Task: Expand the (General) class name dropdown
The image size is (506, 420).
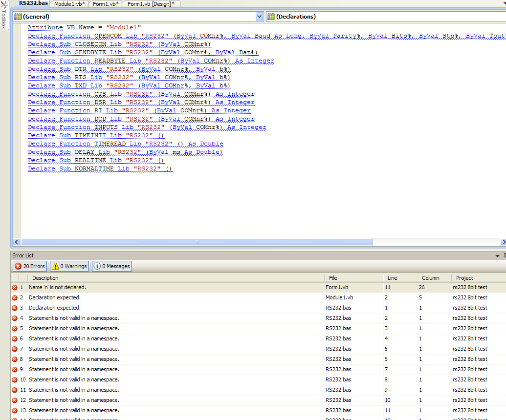Action: [x=259, y=17]
